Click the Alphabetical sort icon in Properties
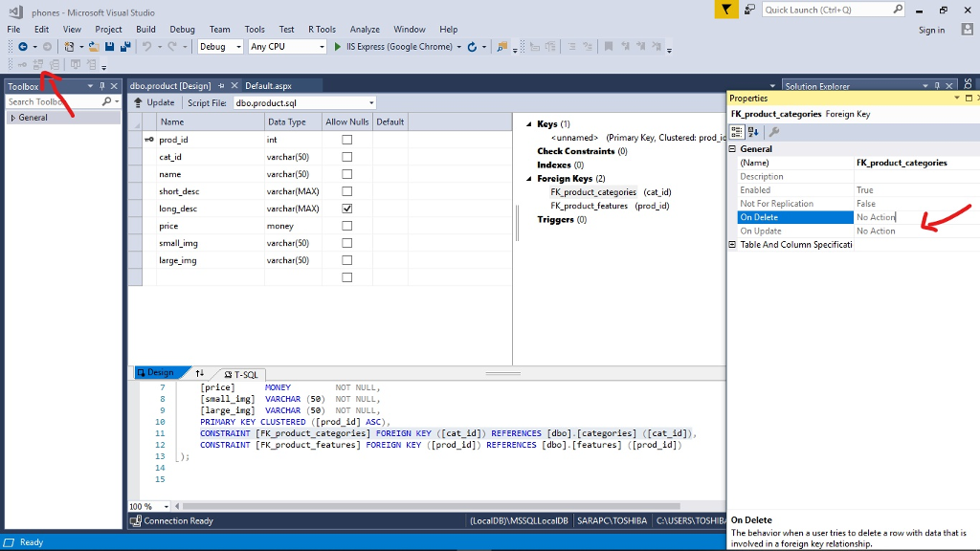This screenshot has width=980, height=551. pos(753,132)
